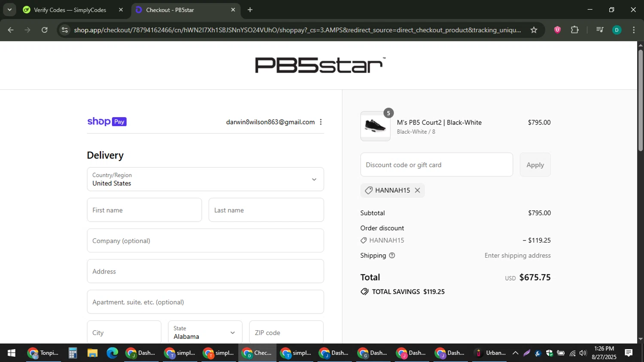The height and width of the screenshot is (362, 644).
Task: Click the browser forward arrow
Action: point(27,30)
